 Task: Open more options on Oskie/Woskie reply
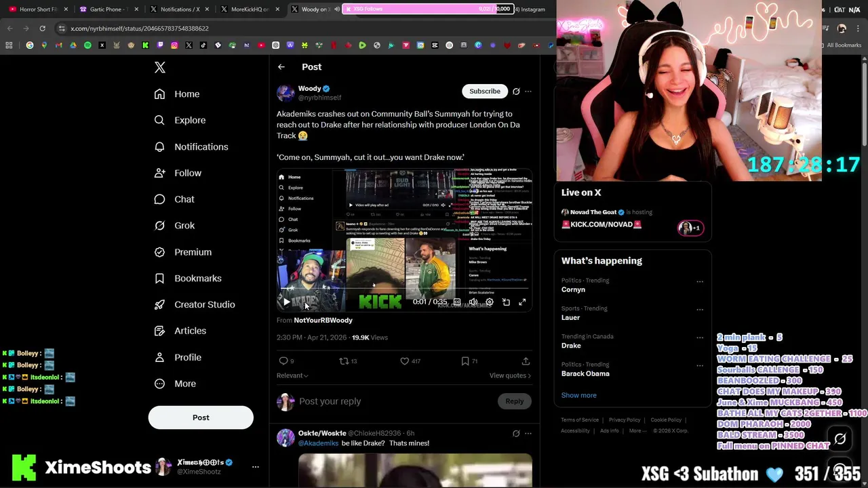pyautogui.click(x=528, y=433)
